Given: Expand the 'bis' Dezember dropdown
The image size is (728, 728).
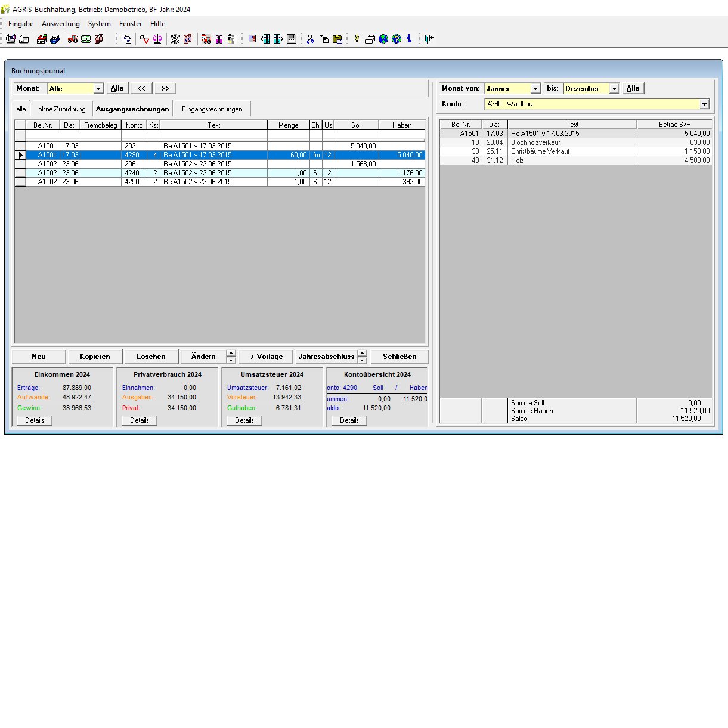Looking at the screenshot, I should tap(614, 89).
